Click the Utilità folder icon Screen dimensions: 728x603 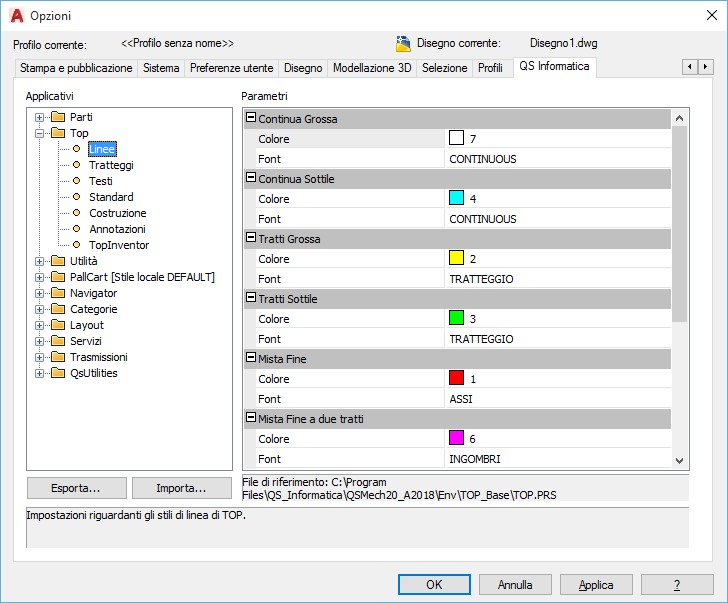point(58,261)
